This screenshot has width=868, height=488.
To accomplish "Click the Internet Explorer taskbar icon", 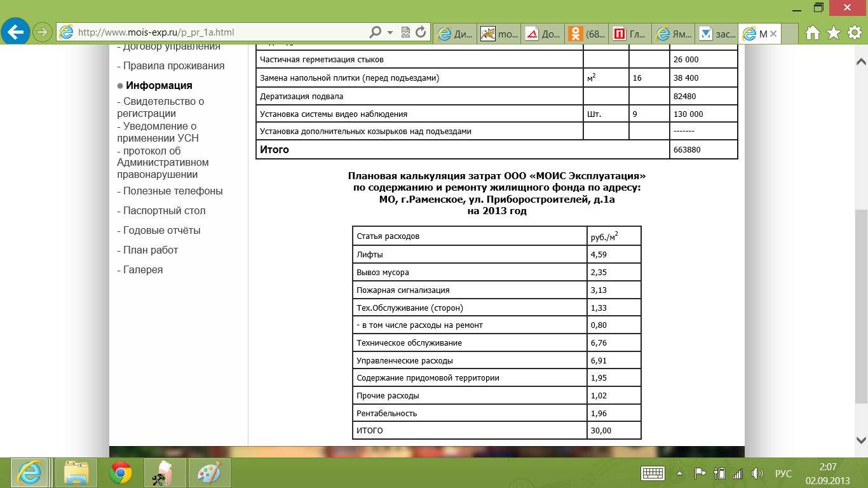I will tap(29, 472).
